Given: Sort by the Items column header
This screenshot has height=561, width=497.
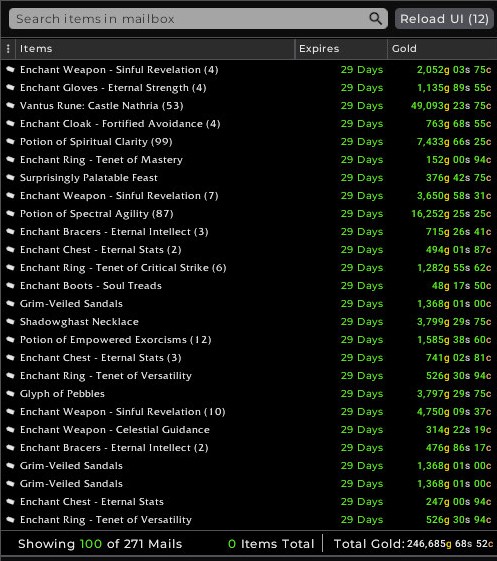Looking at the screenshot, I should pyautogui.click(x=155, y=49).
